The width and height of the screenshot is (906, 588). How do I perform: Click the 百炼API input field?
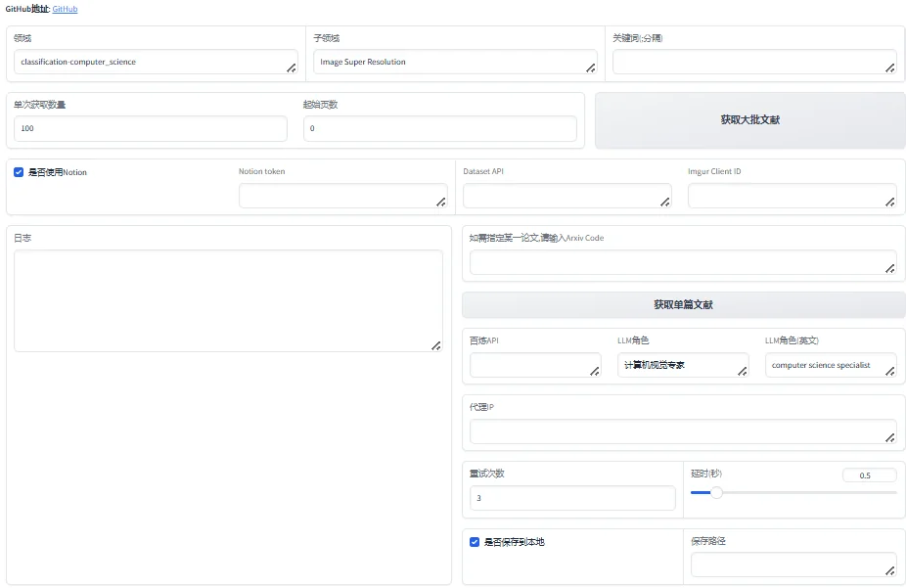click(x=535, y=365)
